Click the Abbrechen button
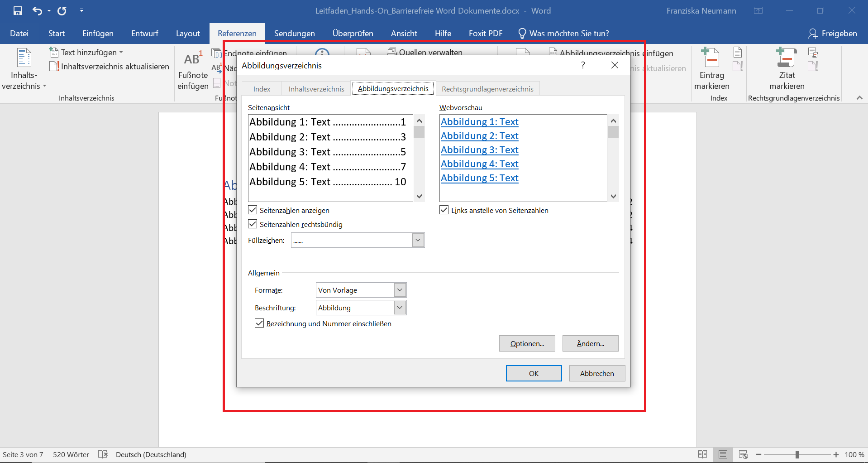 [x=597, y=373]
